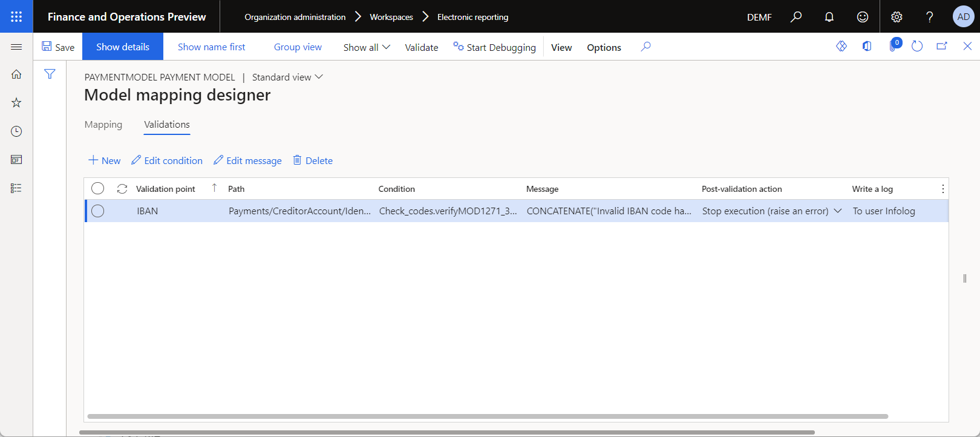Open in Microsoft Office icon
The height and width of the screenshot is (437, 980).
point(867,46)
